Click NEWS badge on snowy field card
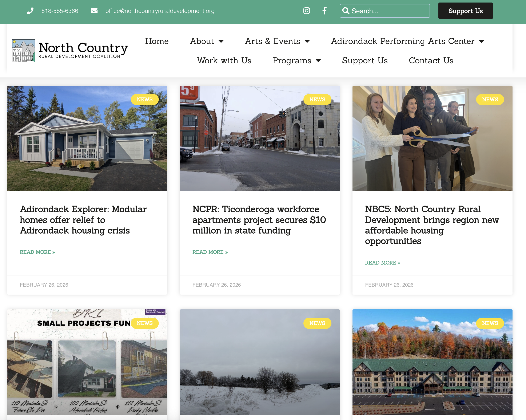The image size is (526, 420). (317, 323)
